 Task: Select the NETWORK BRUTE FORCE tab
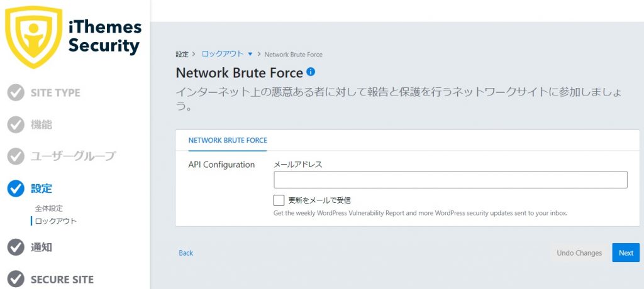228,140
